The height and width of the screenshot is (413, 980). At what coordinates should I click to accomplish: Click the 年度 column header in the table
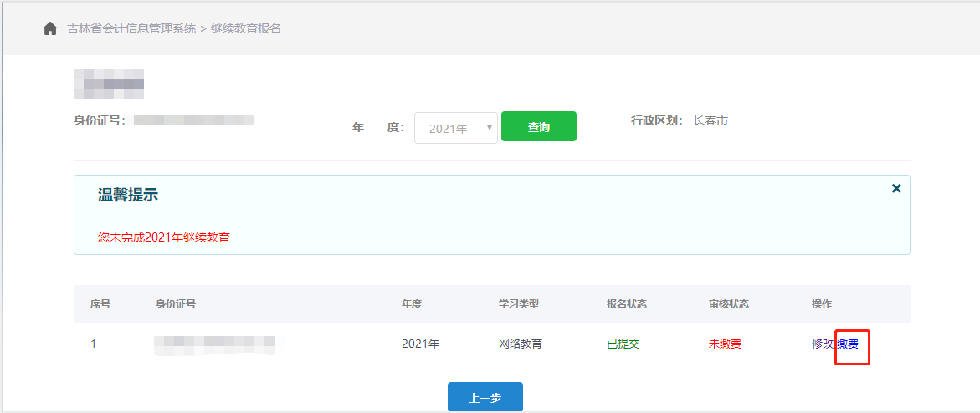coord(412,304)
